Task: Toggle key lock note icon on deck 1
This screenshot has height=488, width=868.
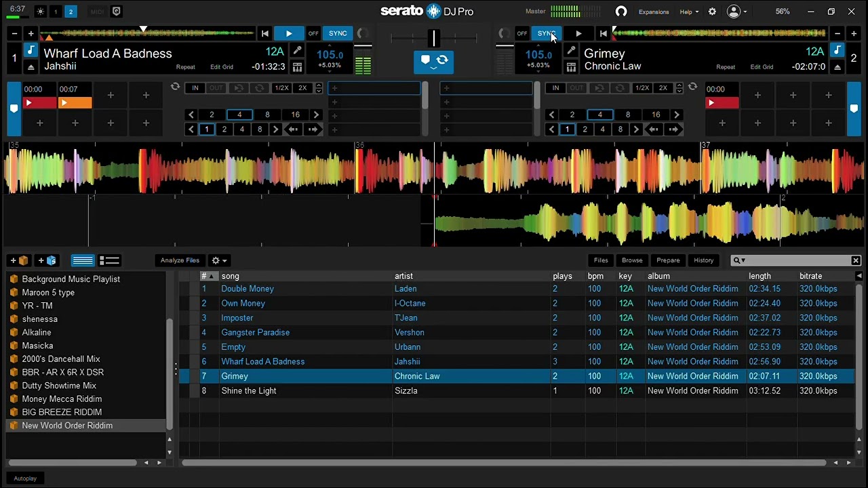Action: (x=31, y=51)
